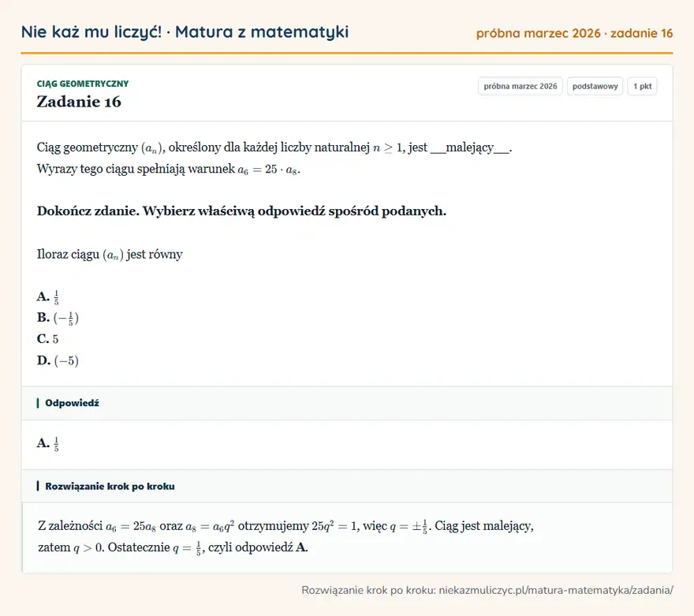694x616 pixels.
Task: Click the 'Nie każ mu liczyć! · Matura z matematyki' header title
Action: click(185, 32)
